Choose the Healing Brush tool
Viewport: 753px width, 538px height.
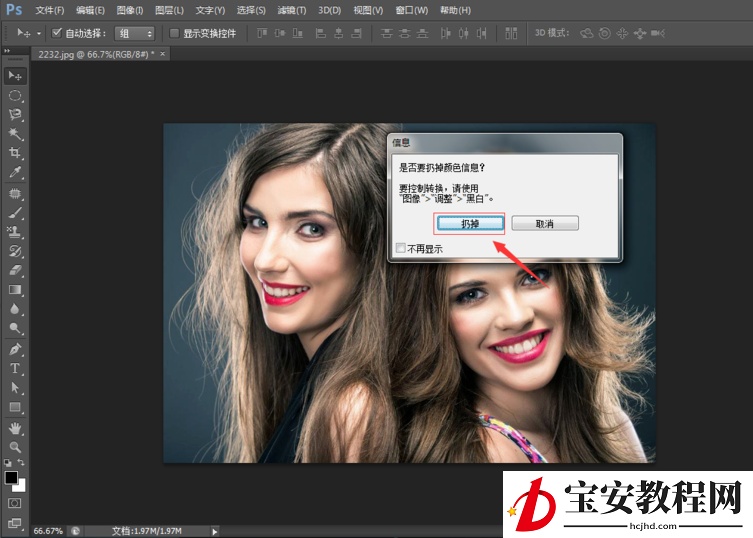[x=15, y=194]
